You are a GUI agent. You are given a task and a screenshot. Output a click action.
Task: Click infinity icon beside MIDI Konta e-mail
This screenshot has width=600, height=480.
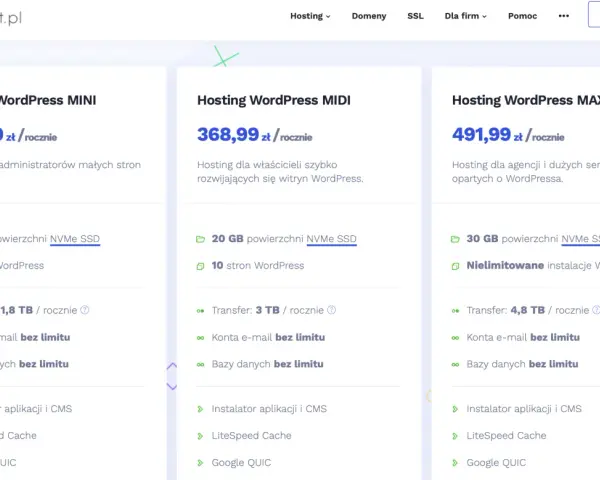[200, 338]
